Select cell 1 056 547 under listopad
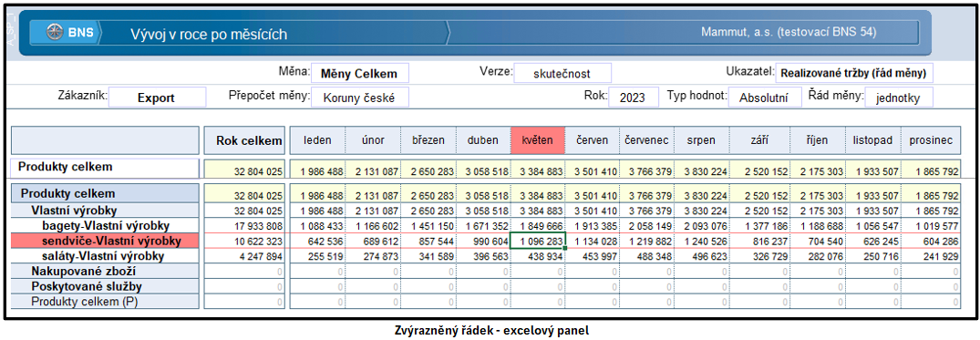The width and height of the screenshot is (980, 340). (873, 225)
